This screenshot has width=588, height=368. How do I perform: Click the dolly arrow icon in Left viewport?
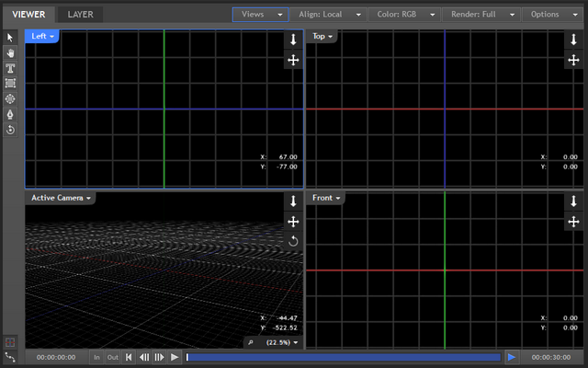pyautogui.click(x=293, y=40)
